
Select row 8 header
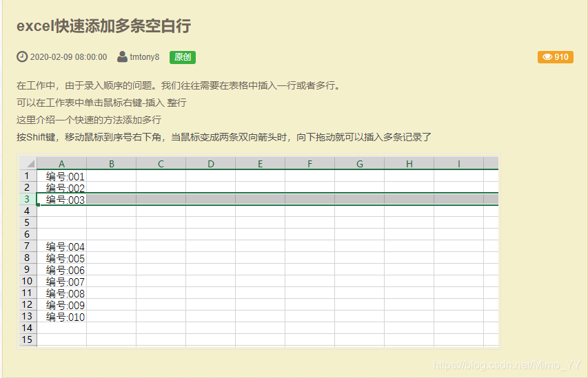(x=28, y=258)
